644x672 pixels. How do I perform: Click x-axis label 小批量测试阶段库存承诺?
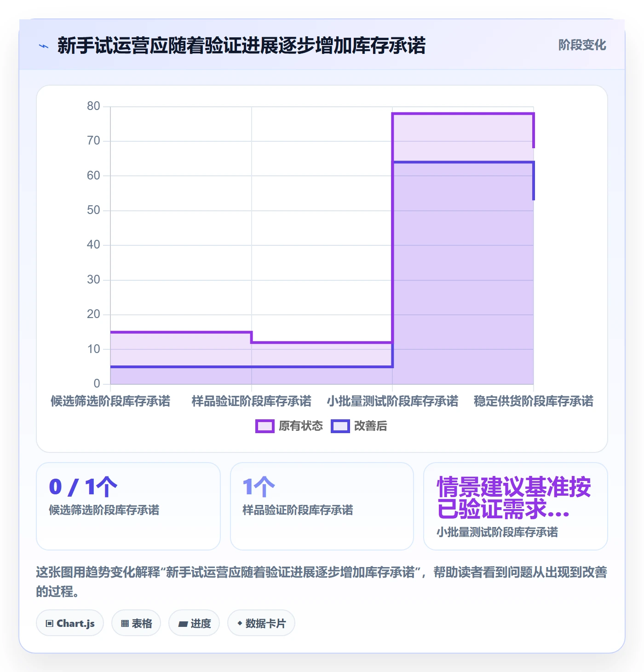[x=392, y=401]
